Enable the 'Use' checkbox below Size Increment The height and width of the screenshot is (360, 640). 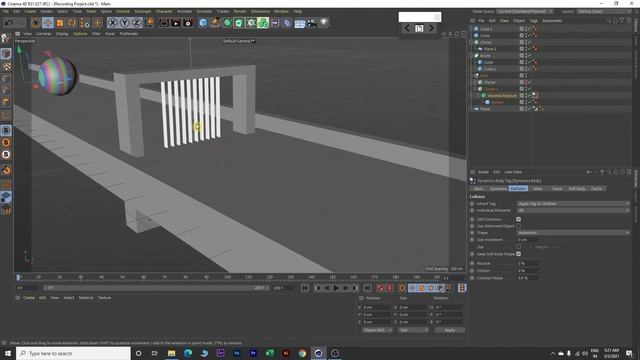click(x=518, y=247)
